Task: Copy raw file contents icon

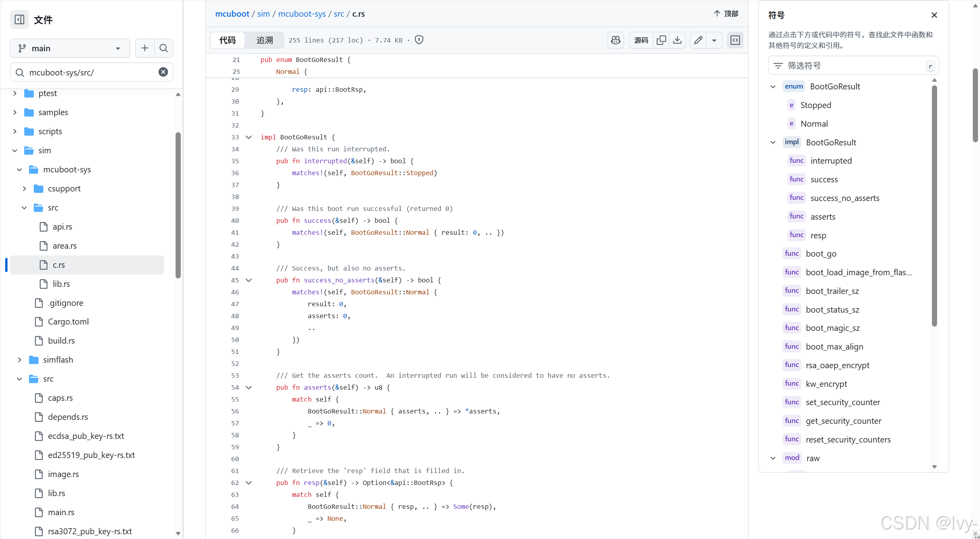Action: [661, 40]
